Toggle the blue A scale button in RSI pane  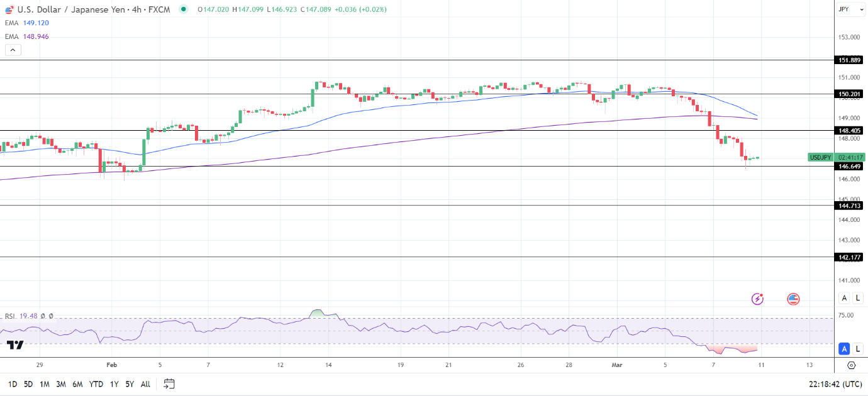pos(843,348)
